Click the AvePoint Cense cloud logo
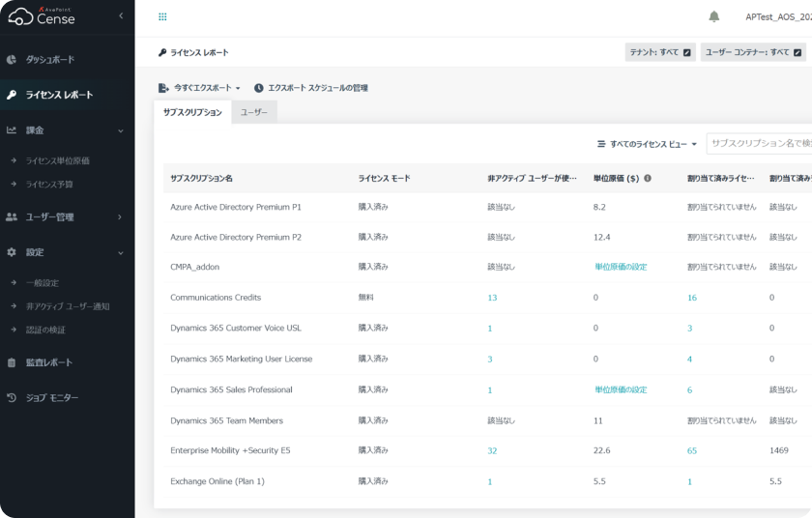812x518 pixels. tap(20, 16)
